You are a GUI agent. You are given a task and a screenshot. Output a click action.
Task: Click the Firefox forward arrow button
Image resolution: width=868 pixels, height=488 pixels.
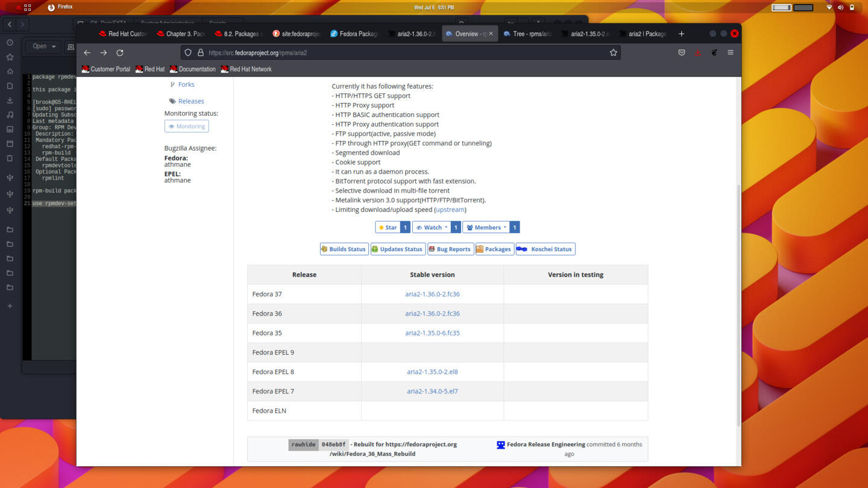point(104,52)
